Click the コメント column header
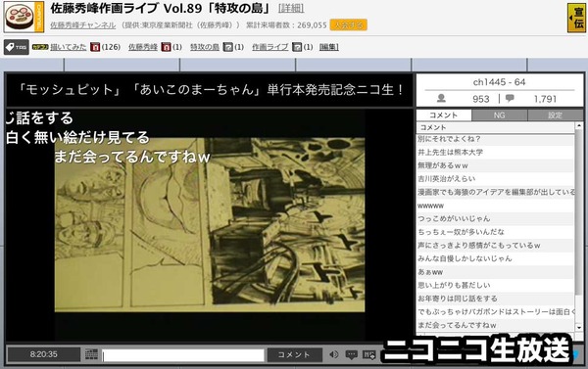 (x=495, y=128)
